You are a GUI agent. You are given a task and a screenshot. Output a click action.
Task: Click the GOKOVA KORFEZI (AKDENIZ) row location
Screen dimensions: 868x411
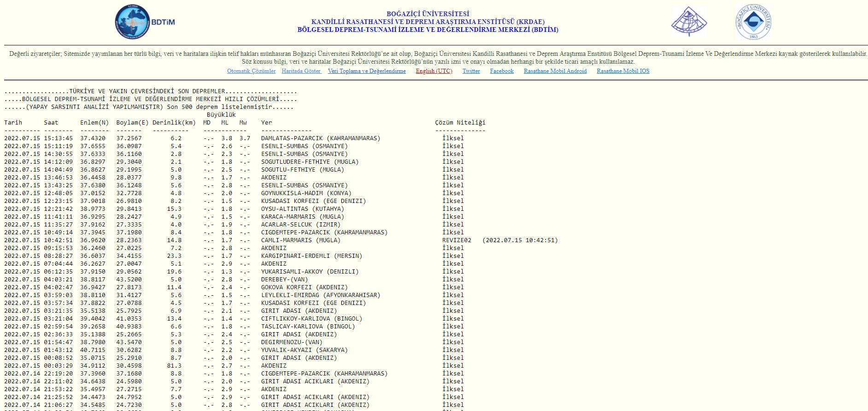click(305, 287)
